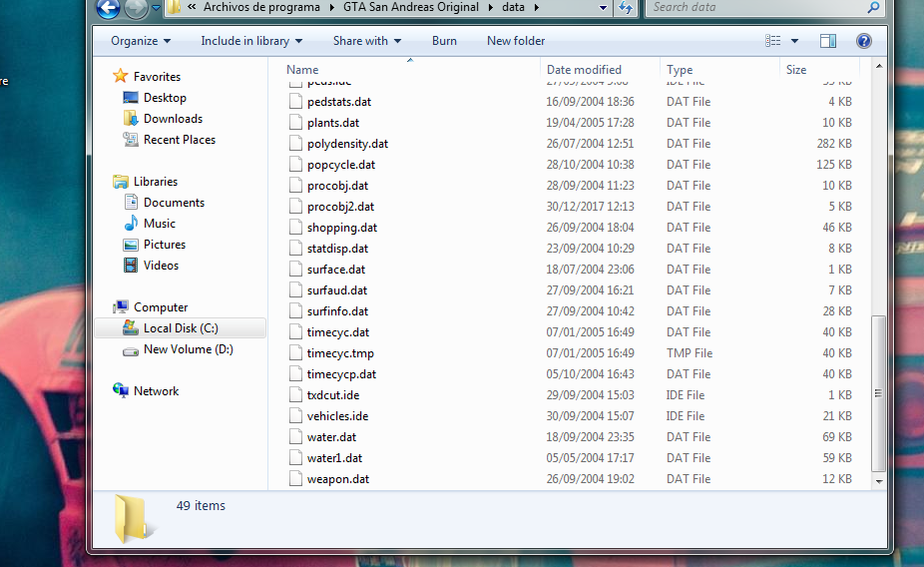Viewport: 924px width, 567px height.
Task: Open Recent Places in navigation pane
Action: pyautogui.click(x=180, y=140)
